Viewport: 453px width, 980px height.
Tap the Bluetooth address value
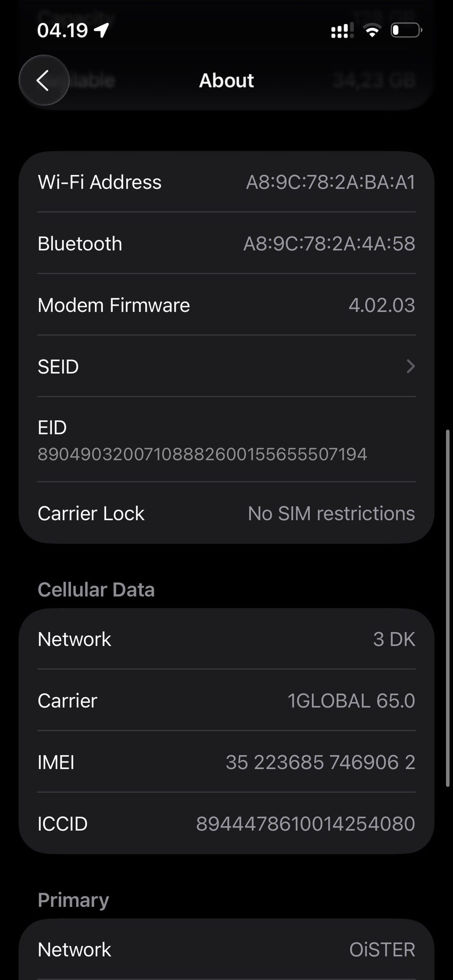(x=329, y=244)
